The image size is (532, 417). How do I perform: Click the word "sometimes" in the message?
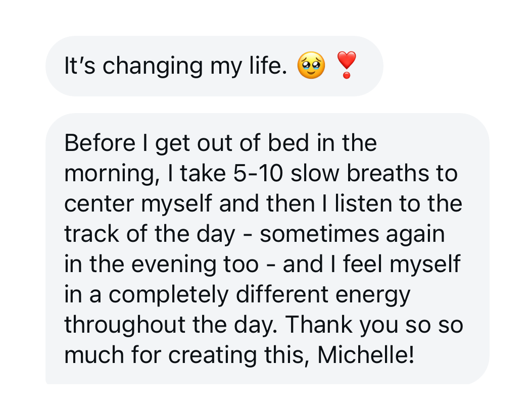319,234
